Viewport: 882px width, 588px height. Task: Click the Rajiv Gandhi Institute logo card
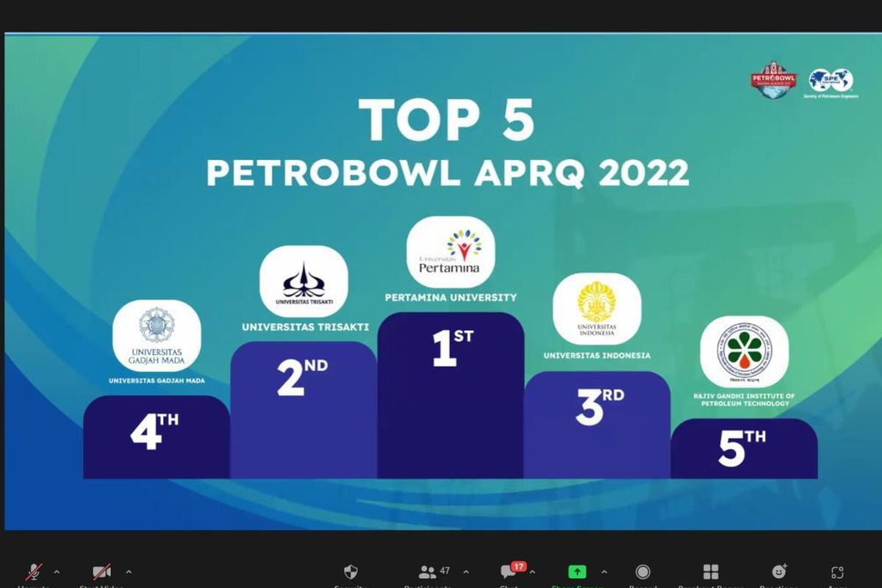point(744,351)
